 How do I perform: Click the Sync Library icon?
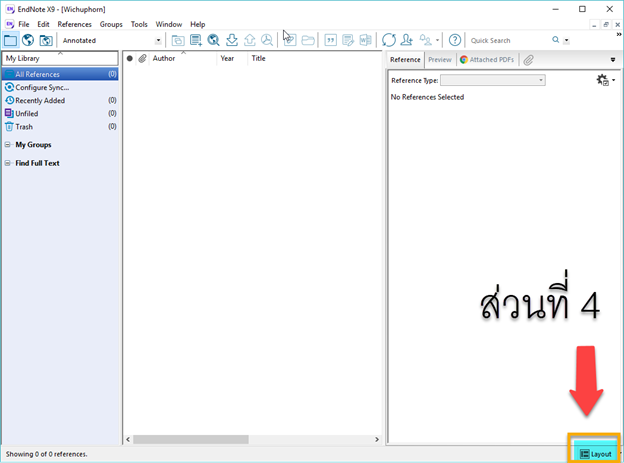click(389, 40)
